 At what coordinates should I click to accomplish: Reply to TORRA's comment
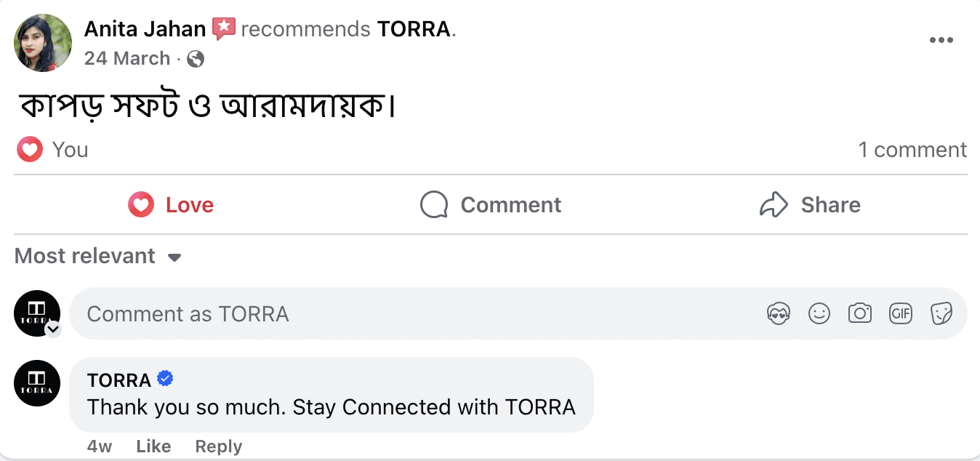coord(218,446)
